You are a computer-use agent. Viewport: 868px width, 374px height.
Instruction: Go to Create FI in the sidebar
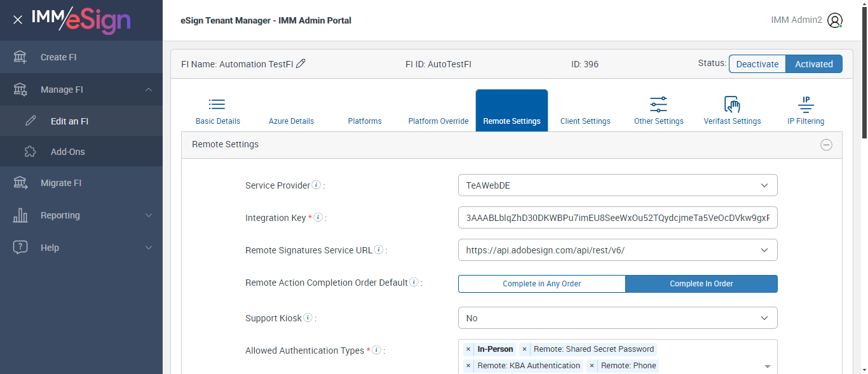(x=58, y=57)
